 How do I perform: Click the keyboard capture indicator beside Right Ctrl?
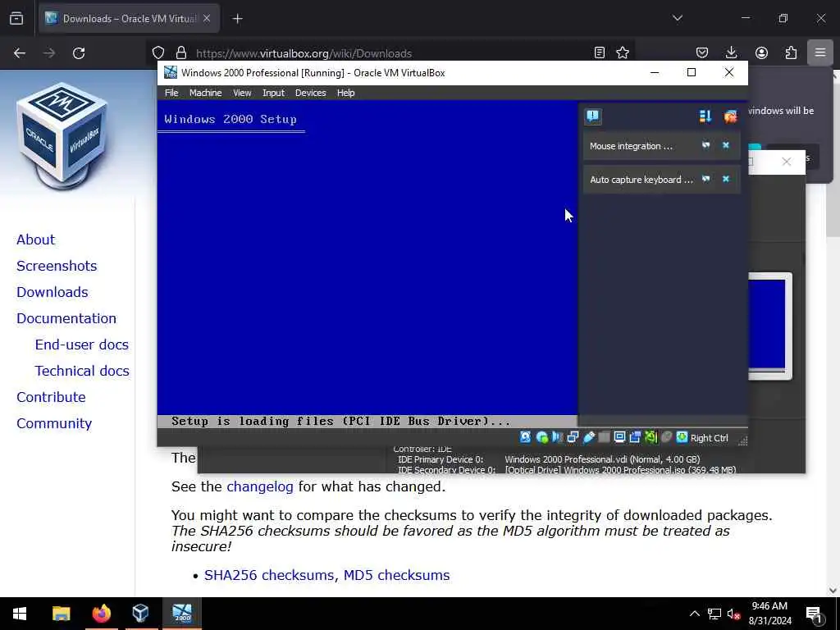(682, 438)
